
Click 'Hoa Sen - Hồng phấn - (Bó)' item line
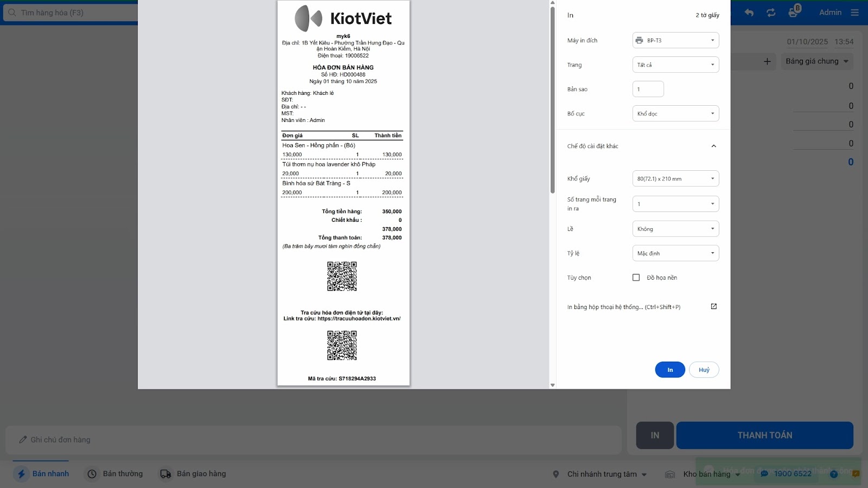(319, 145)
